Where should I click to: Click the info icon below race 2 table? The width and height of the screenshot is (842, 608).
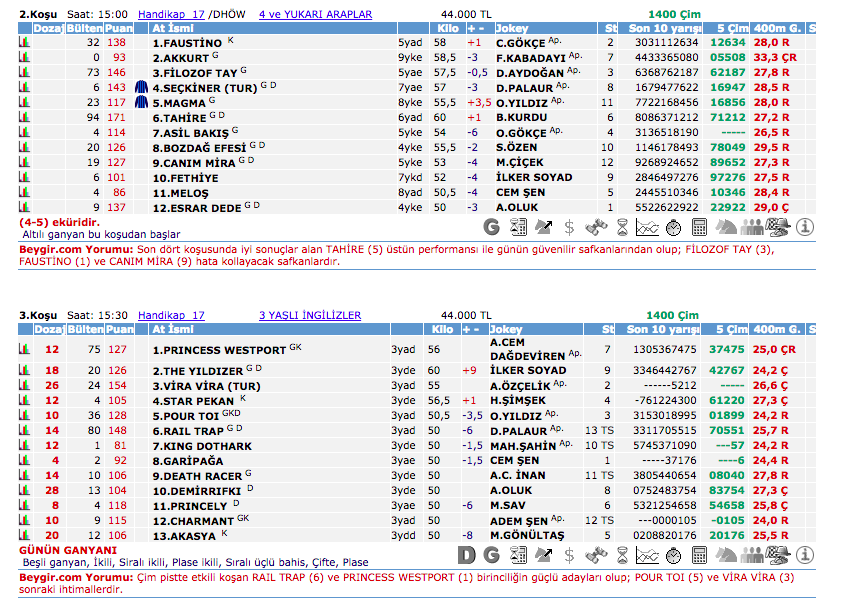tap(805, 227)
